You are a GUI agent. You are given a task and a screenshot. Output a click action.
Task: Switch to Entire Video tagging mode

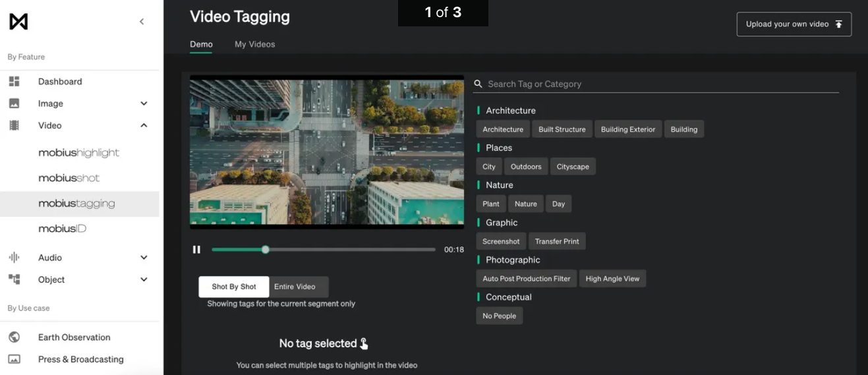pyautogui.click(x=295, y=287)
